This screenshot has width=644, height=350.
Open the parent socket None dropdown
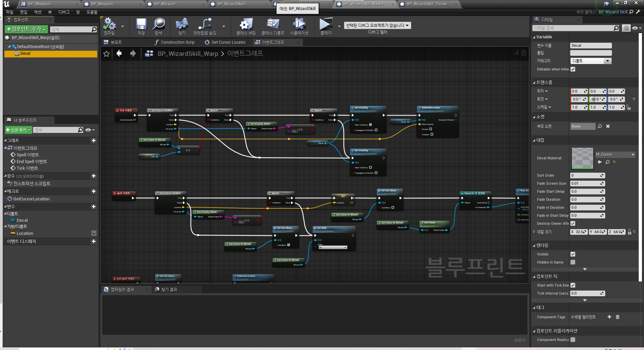point(583,126)
